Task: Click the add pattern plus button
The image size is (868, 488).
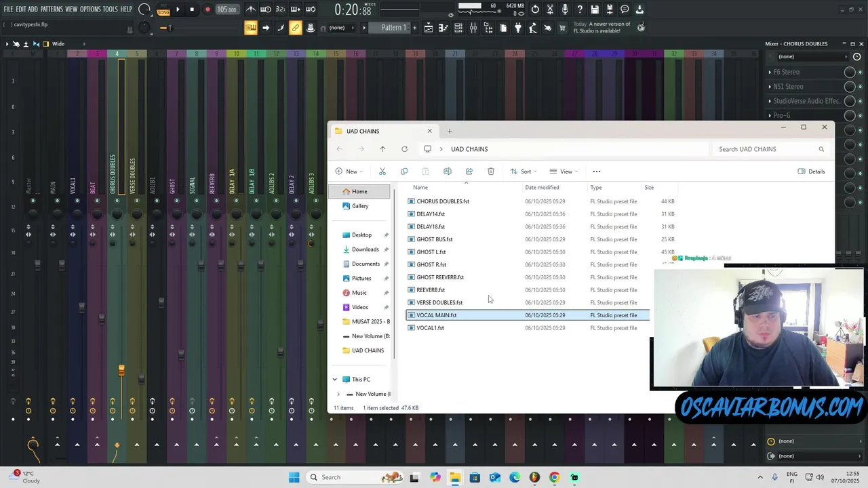Action: (x=413, y=28)
